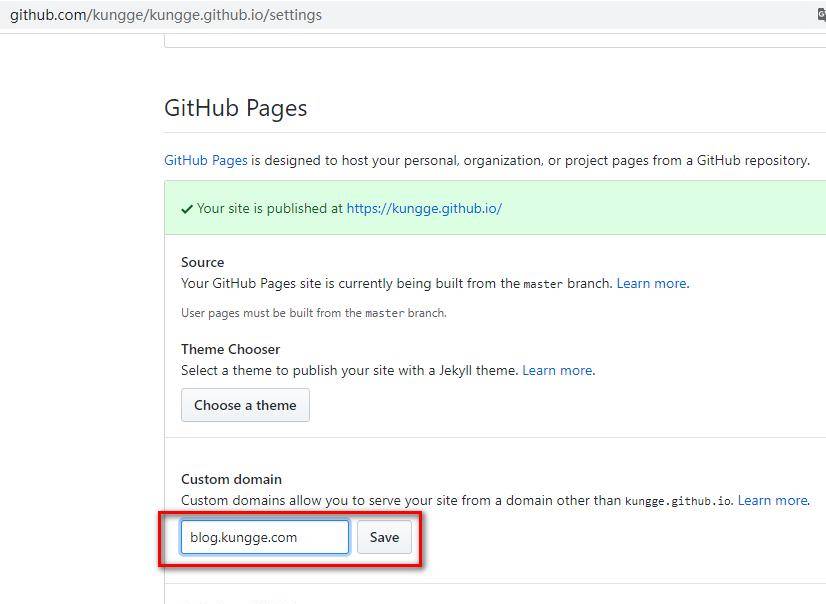Open "Learn more" about custom domains
Screen dimensions: 826x604
(x=773, y=500)
